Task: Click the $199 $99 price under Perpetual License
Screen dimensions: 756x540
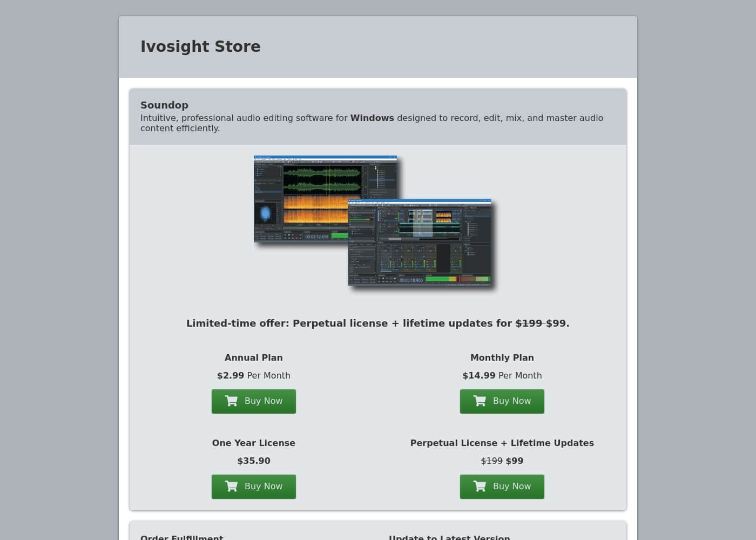Action: point(502,461)
